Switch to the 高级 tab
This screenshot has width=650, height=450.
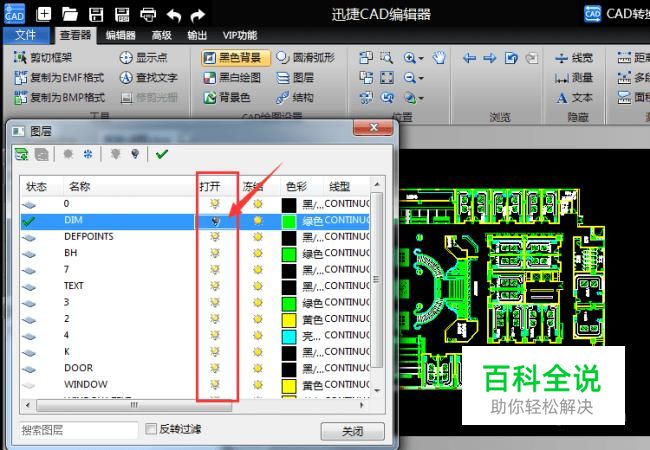pos(162,35)
